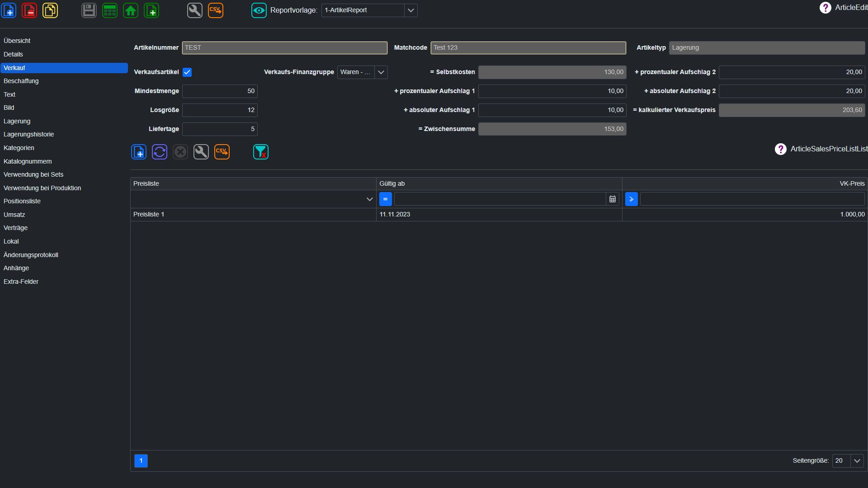Save the article with the floppy disk icon
The image size is (868, 488).
(x=89, y=10)
